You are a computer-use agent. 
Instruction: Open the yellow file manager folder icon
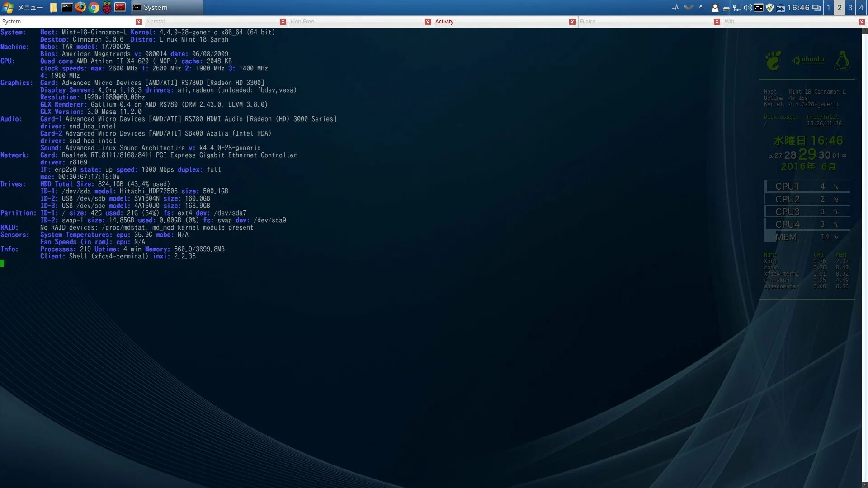pos(53,8)
